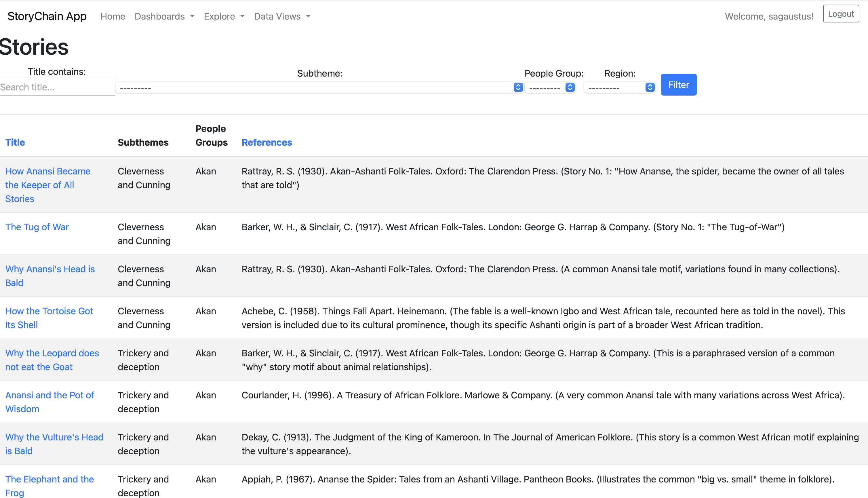This screenshot has width=868, height=498.
Task: Open 'How the Tortoise Got Its Shell'
Action: click(49, 318)
